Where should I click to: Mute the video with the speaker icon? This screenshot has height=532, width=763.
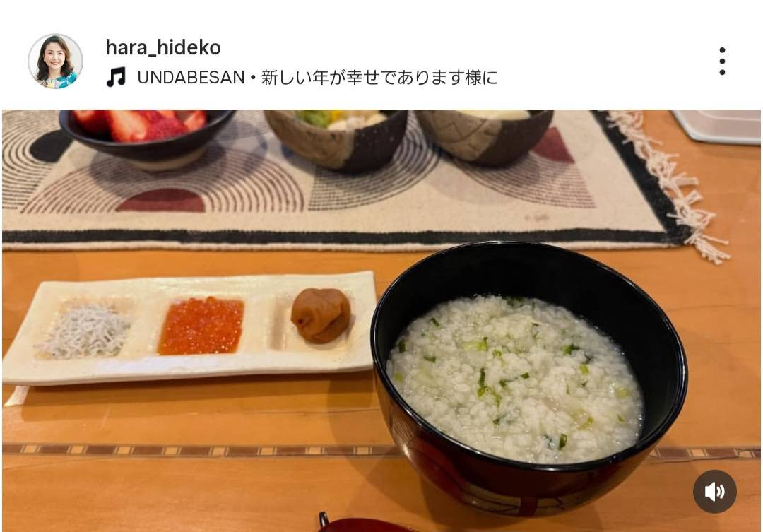point(714,491)
